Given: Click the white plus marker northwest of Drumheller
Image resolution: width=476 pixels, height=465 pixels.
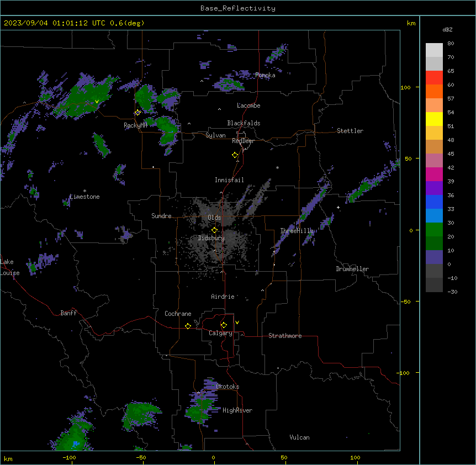Looking at the screenshot, I should [x=338, y=207].
